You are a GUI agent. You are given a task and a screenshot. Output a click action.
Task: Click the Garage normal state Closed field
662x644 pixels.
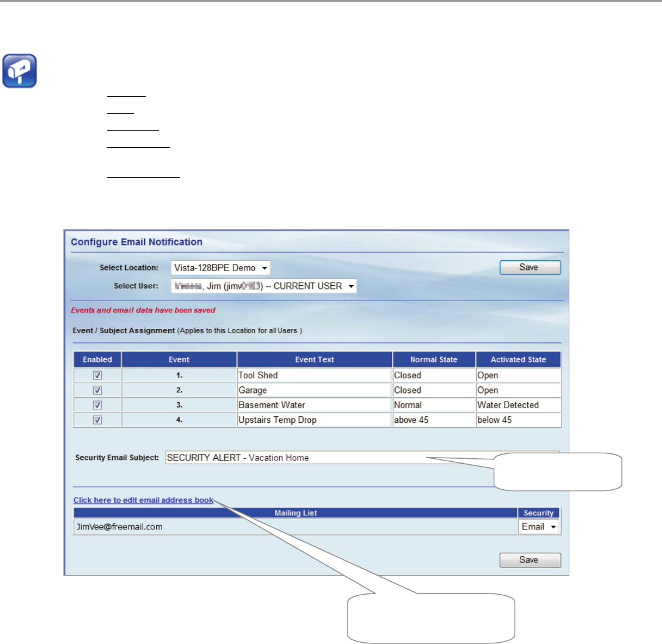click(434, 390)
